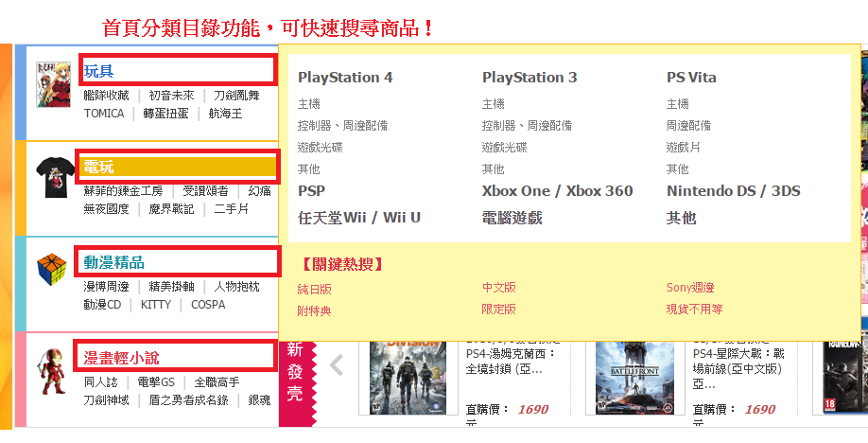Screen dimensions: 868x443
Task: Choose 主機 under PlayStation 4
Action: point(309,104)
